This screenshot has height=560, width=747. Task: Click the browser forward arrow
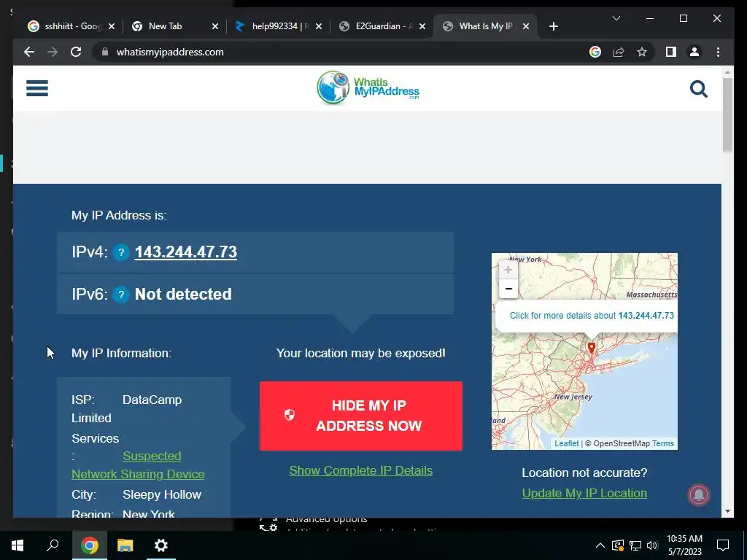coord(53,52)
